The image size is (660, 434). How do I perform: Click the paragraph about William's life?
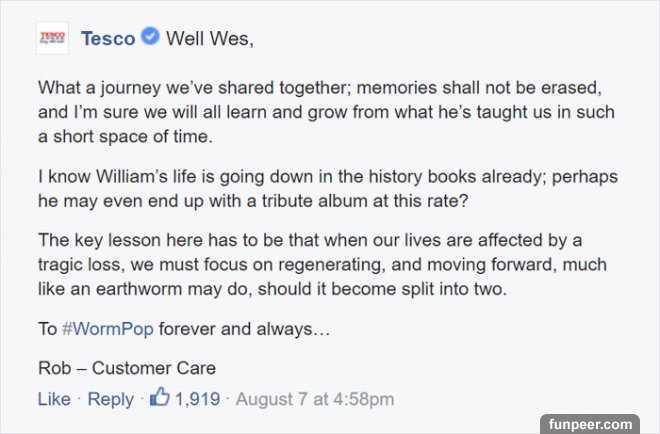pos(328,189)
